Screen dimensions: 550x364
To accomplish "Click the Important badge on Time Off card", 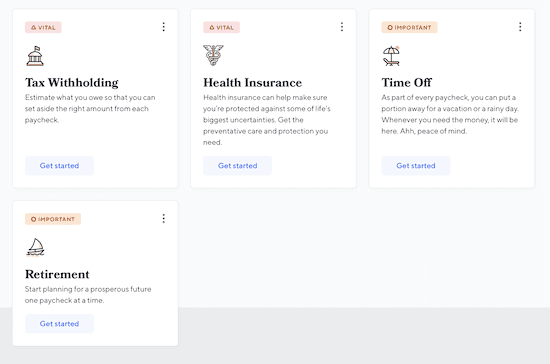I will click(x=409, y=27).
